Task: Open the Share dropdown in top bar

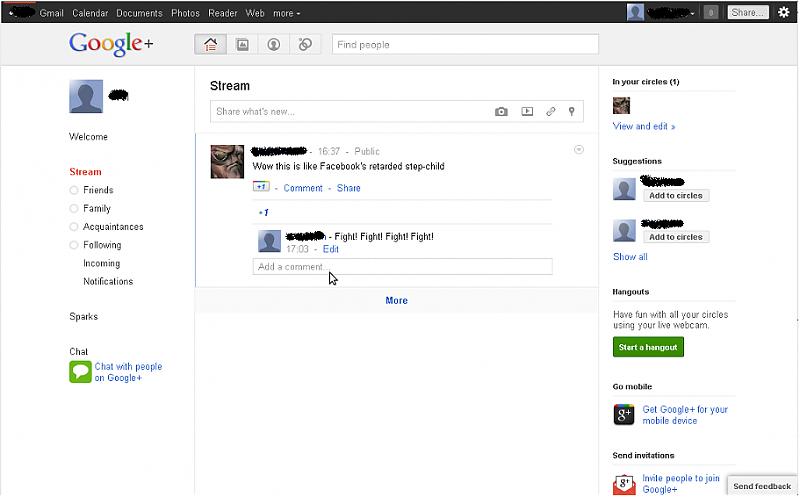Action: click(749, 13)
